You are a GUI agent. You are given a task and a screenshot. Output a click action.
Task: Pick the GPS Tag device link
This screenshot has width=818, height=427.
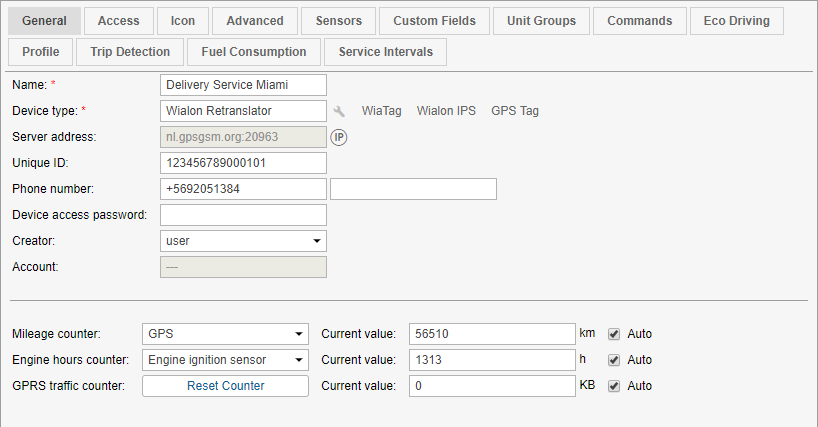click(515, 111)
